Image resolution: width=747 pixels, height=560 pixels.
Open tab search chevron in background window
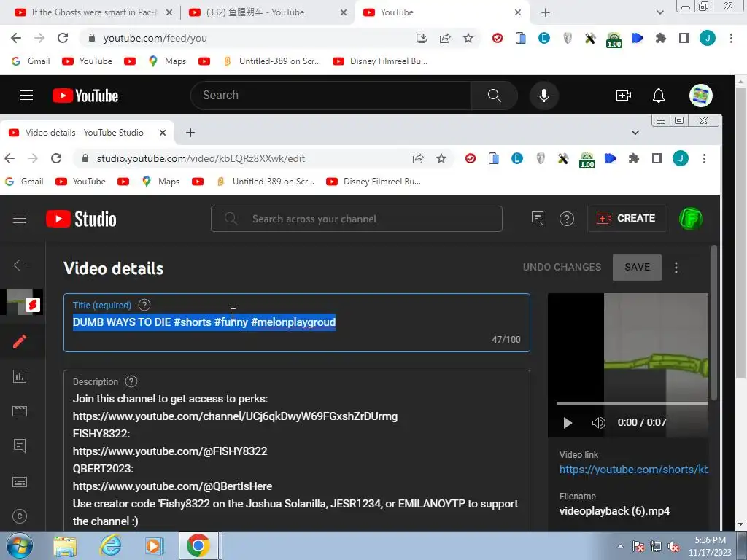coord(659,12)
